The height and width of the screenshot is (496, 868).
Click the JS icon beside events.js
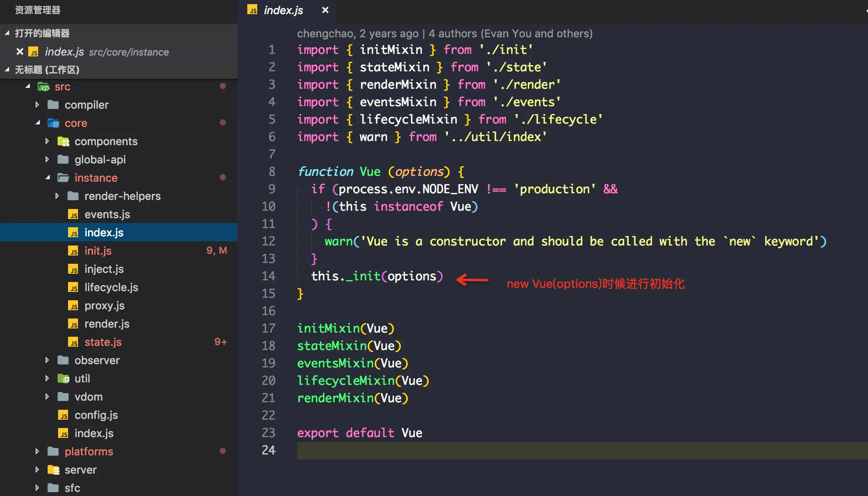(x=74, y=214)
